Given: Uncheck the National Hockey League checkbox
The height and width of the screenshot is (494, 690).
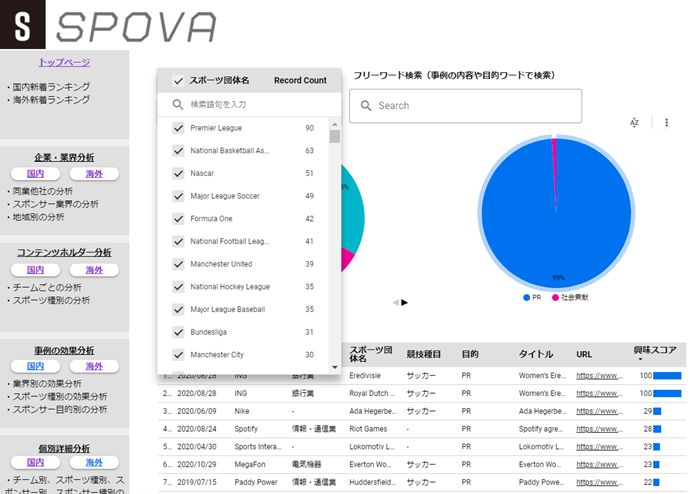Looking at the screenshot, I should pos(178,287).
